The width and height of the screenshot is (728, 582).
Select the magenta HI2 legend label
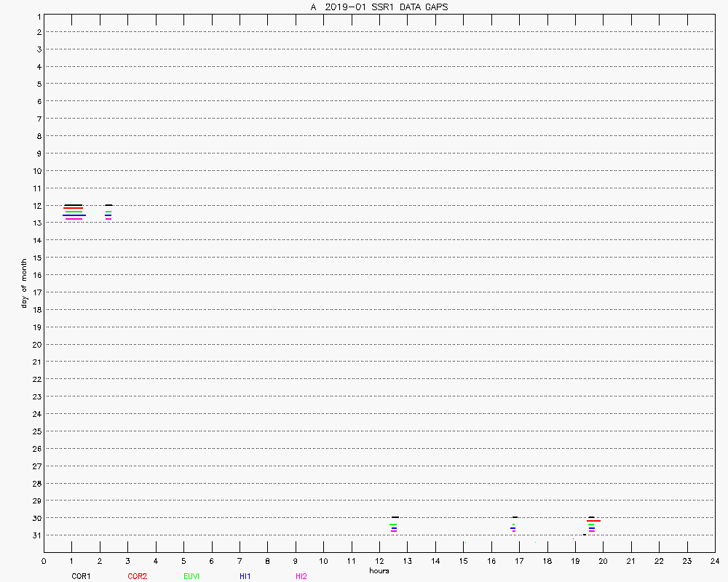(301, 576)
